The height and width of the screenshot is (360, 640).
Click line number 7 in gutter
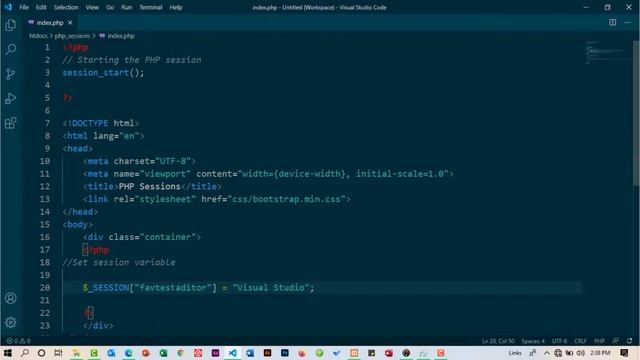[x=47, y=123]
